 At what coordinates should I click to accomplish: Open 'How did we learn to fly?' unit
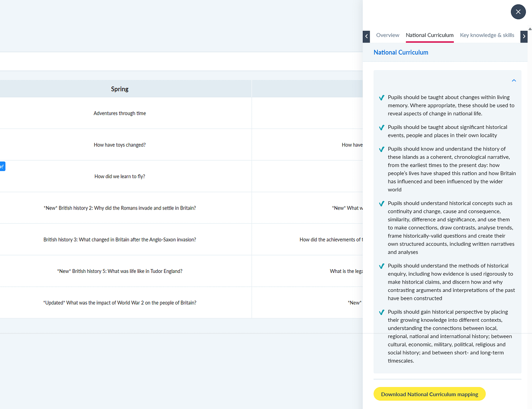point(120,176)
